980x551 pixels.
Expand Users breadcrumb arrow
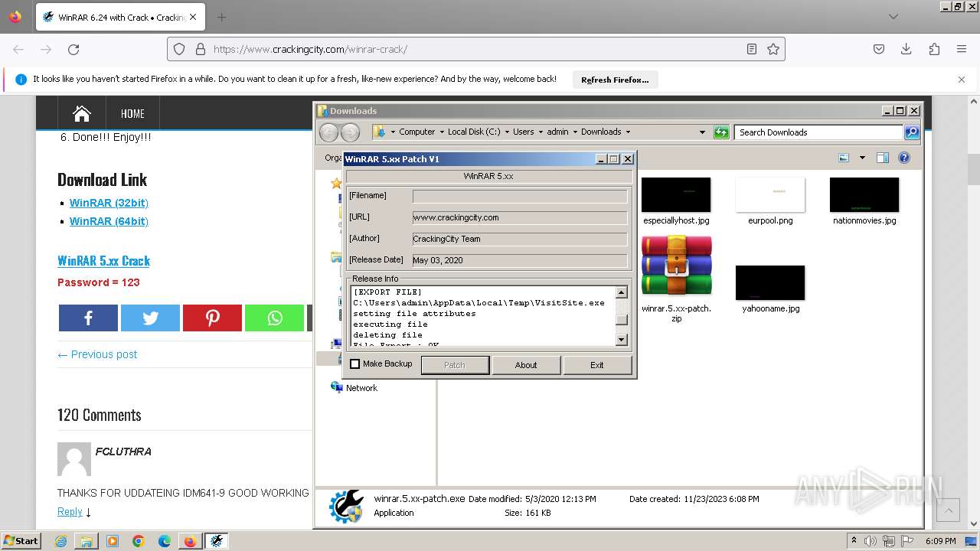pos(541,132)
